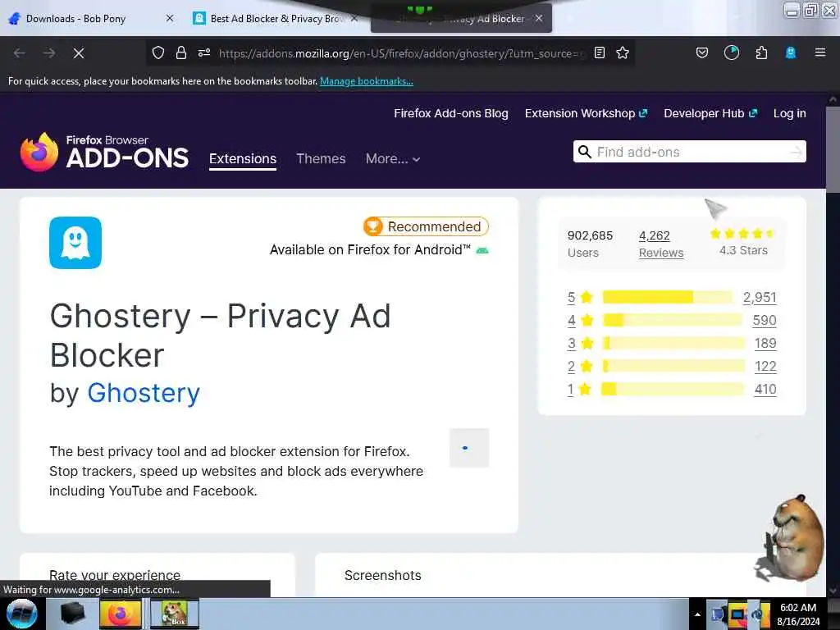Open the black box taskbar item

point(73,614)
